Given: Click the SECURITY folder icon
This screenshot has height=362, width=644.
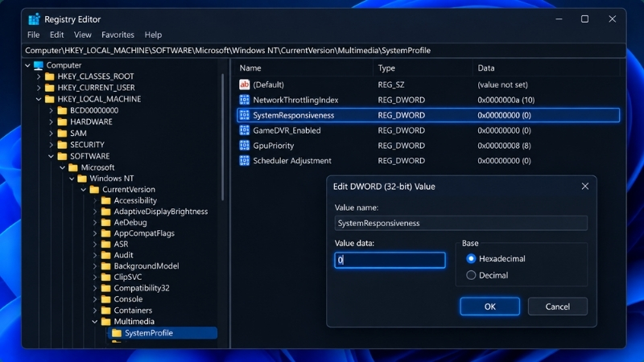Looking at the screenshot, I should 63,145.
